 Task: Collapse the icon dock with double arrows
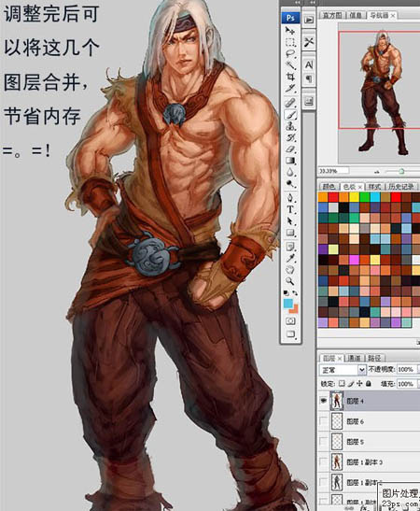click(x=312, y=3)
